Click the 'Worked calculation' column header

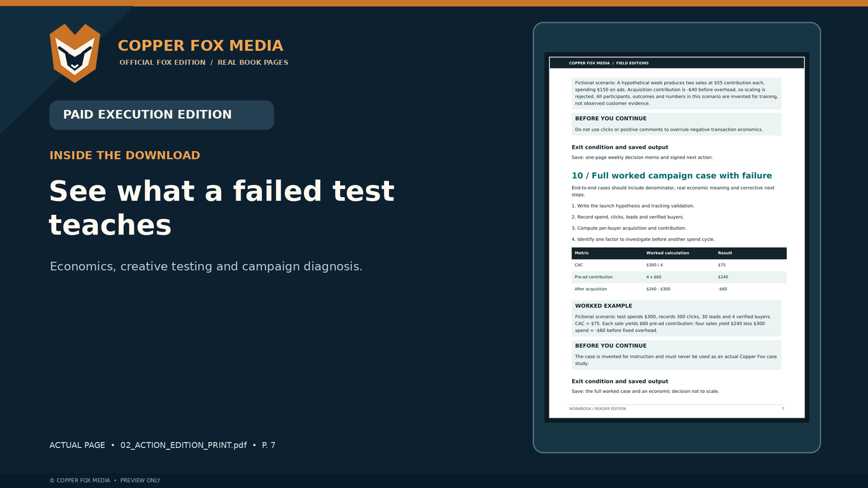pyautogui.click(x=668, y=253)
